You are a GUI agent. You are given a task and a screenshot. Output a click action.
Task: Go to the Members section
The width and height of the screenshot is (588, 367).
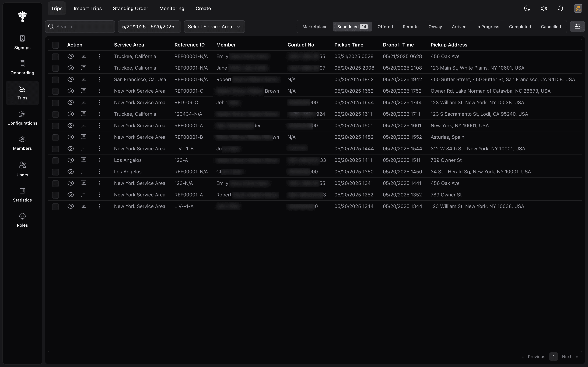tap(22, 143)
